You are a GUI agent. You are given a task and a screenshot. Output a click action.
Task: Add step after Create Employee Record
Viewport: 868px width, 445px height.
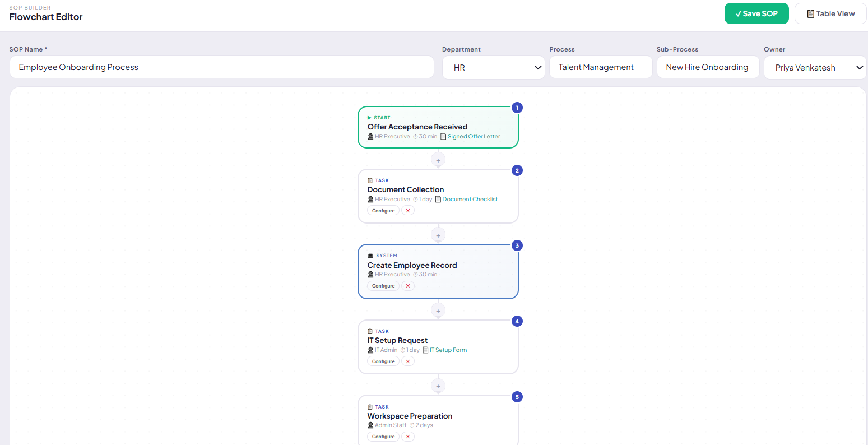tap(438, 310)
